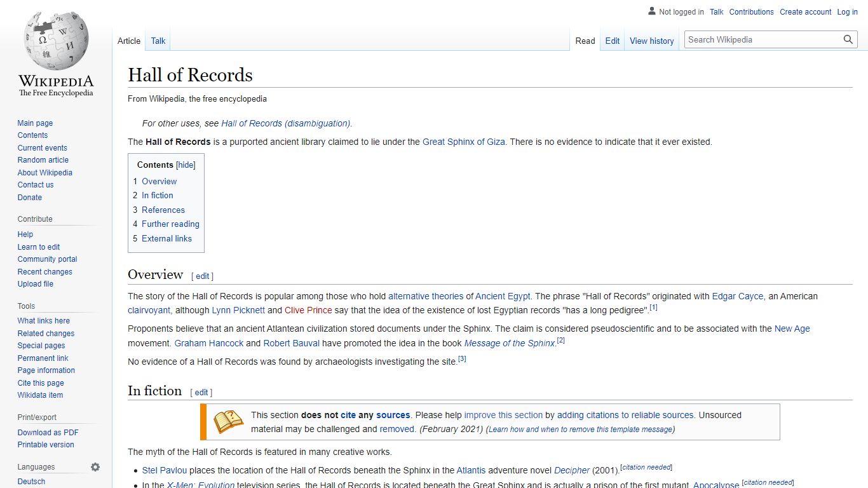Open the user Talk link at top
868x488 pixels.
pos(717,12)
